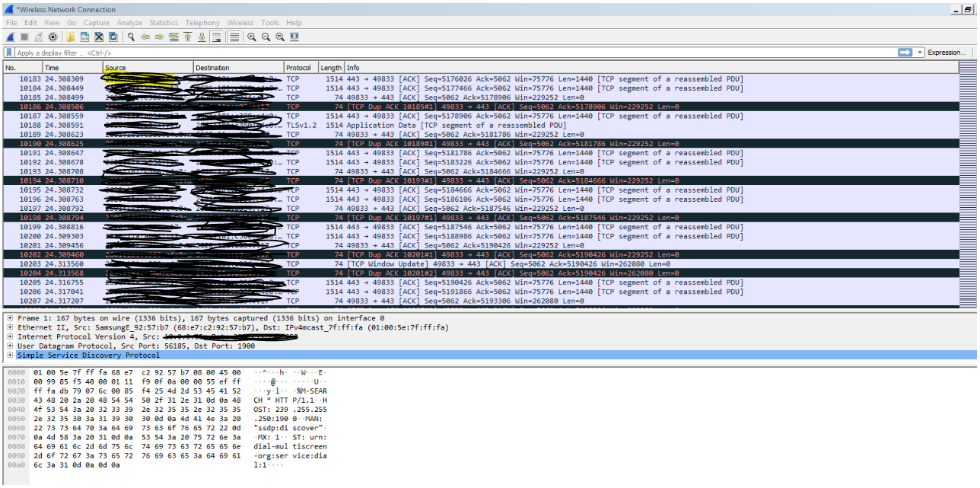The image size is (980, 488).
Task: Open the Telephony menu
Action: point(202,23)
